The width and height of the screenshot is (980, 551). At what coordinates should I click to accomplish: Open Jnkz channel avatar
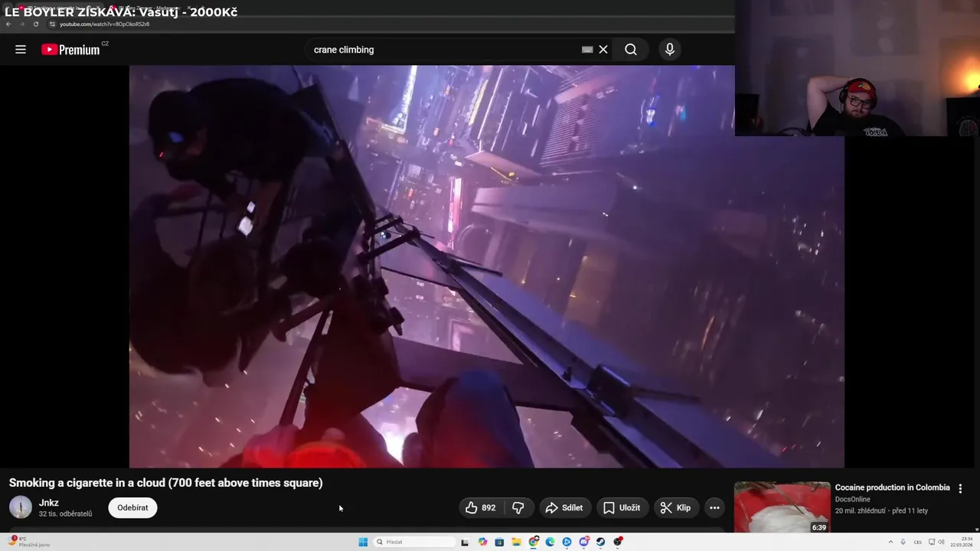(x=21, y=507)
